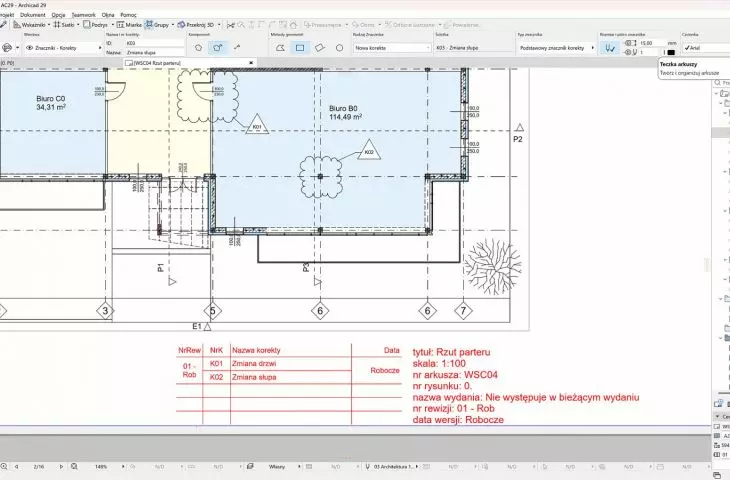Click the fit in window magnifier icon
This screenshot has width=730, height=480.
point(74,466)
